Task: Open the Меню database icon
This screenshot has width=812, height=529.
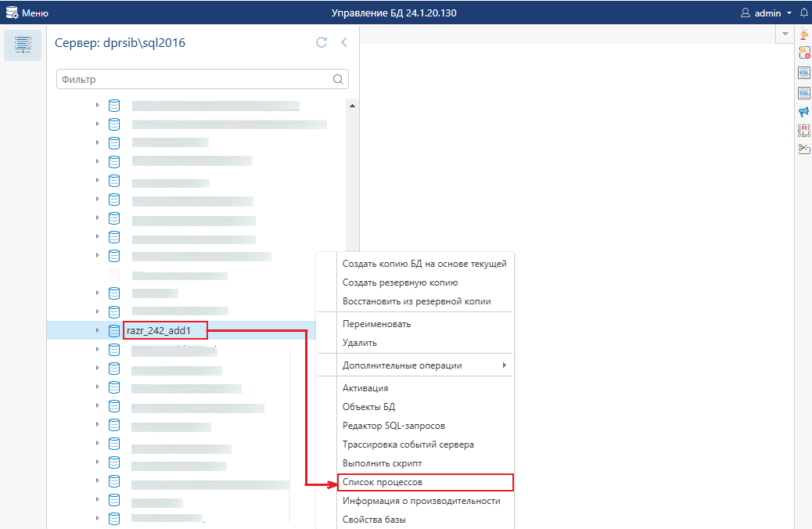Action: click(x=12, y=13)
